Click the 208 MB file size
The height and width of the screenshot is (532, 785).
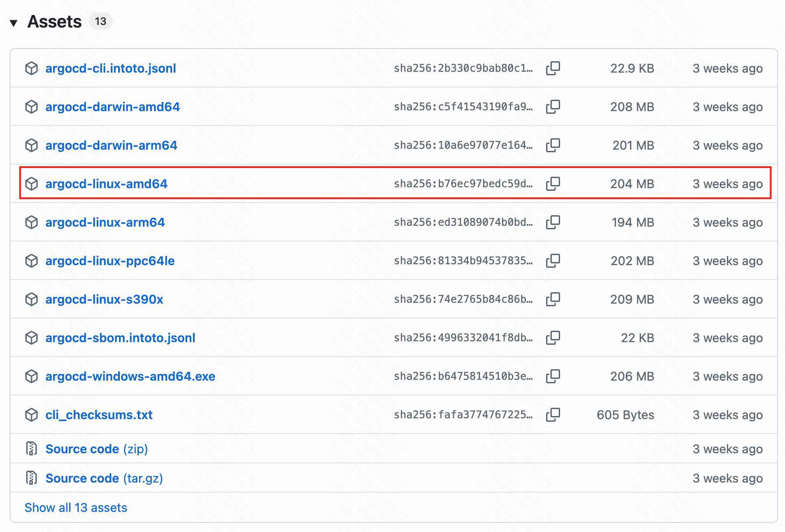tap(632, 107)
